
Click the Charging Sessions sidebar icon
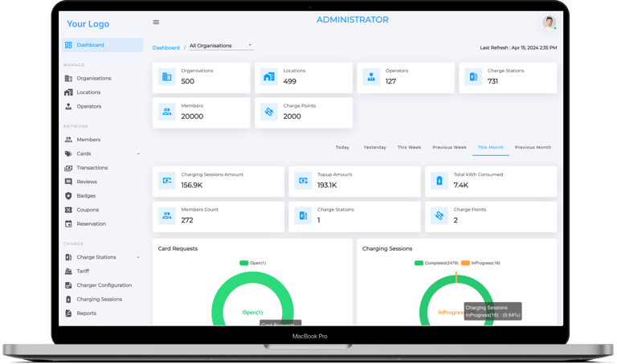pos(68,299)
